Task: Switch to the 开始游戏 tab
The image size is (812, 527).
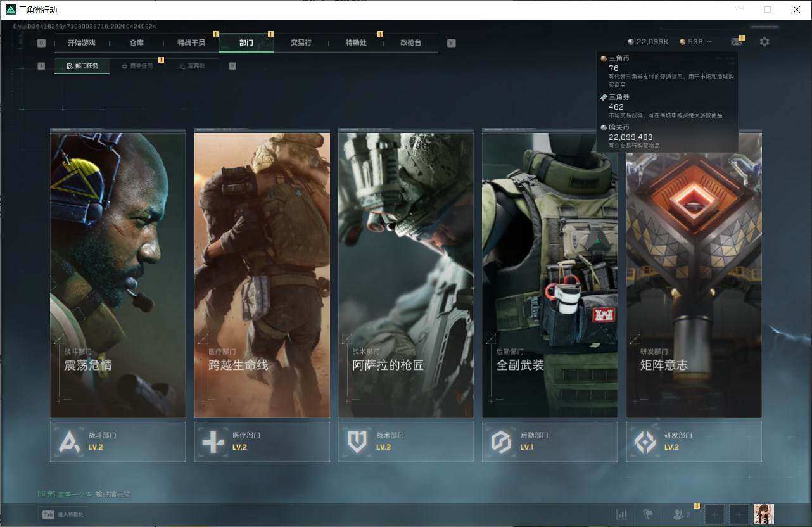Action: click(x=82, y=43)
